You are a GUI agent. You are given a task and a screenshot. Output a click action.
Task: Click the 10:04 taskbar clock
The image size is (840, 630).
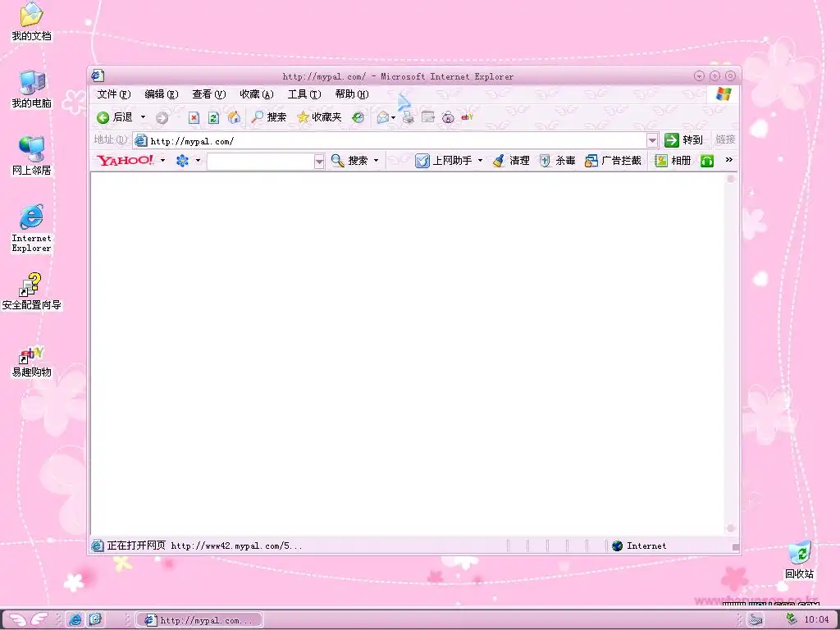click(x=816, y=620)
